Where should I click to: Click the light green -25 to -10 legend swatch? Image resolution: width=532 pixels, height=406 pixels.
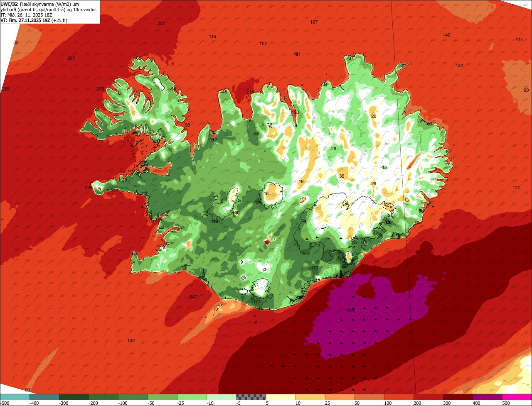192,397
